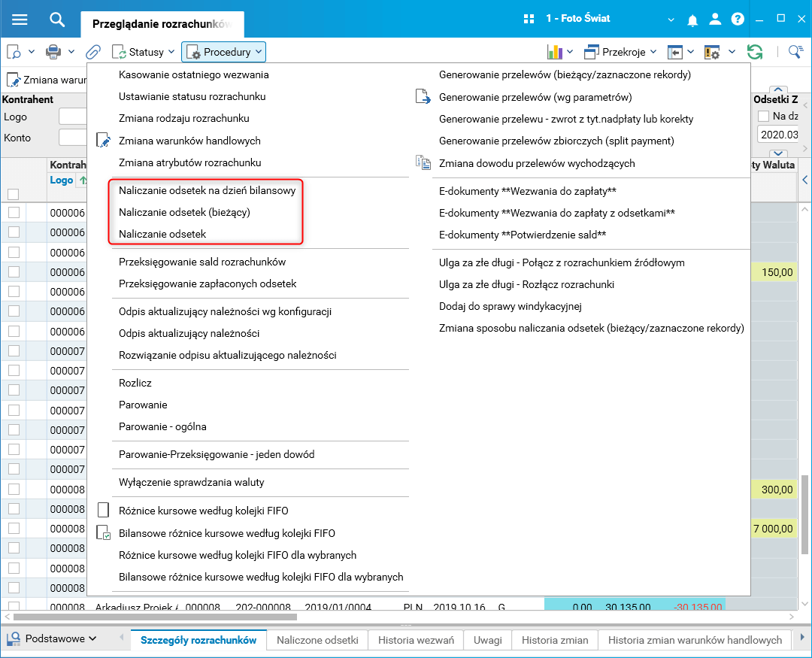The image size is (812, 658).
Task: Open the help question mark icon
Action: tap(738, 19)
